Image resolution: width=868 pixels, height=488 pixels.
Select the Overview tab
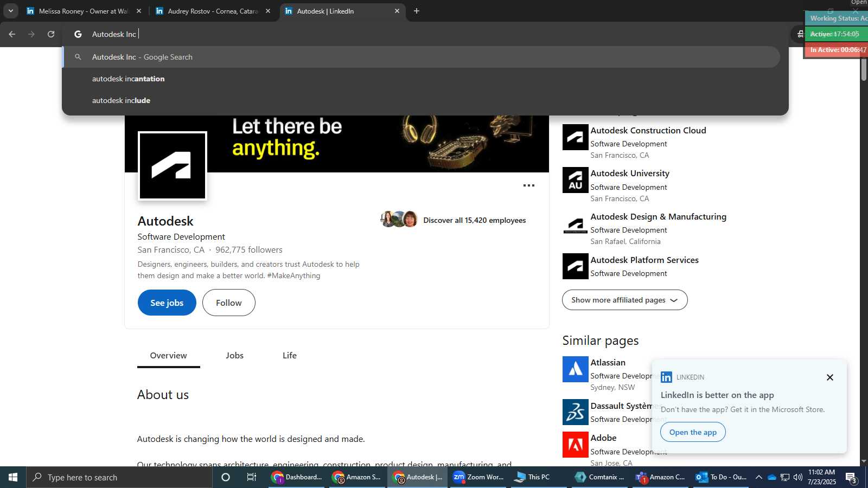169,356
